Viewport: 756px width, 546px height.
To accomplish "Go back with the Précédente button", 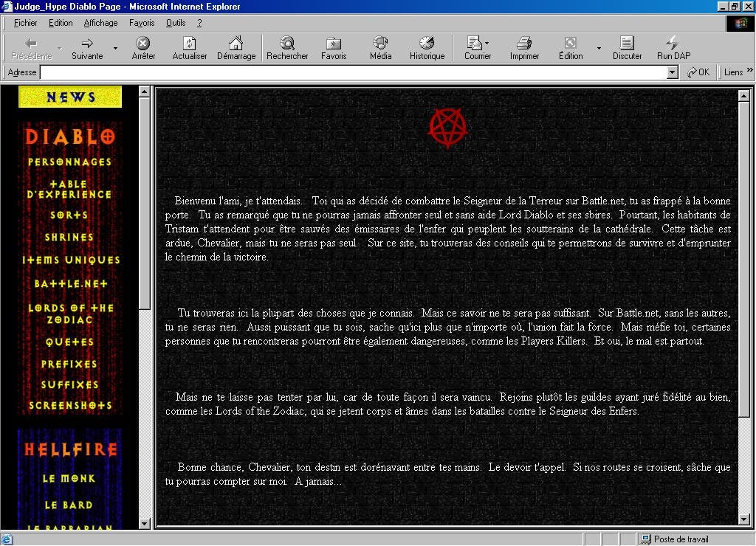I will tap(31, 48).
